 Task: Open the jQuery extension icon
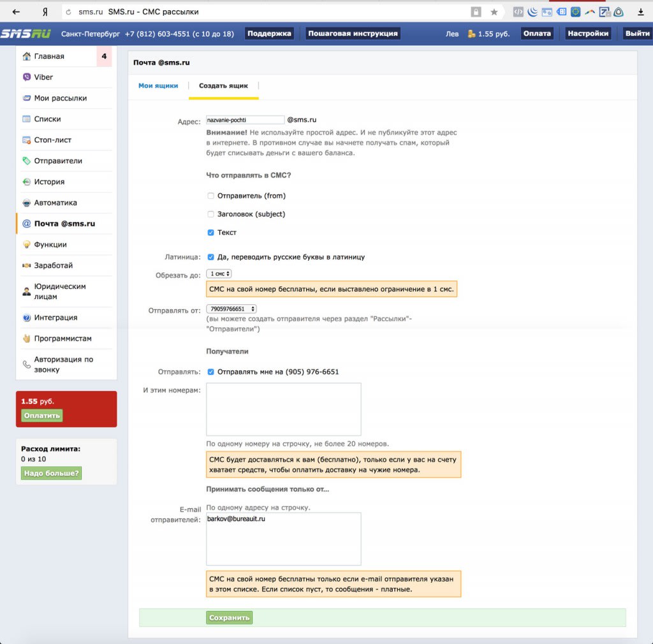[532, 12]
